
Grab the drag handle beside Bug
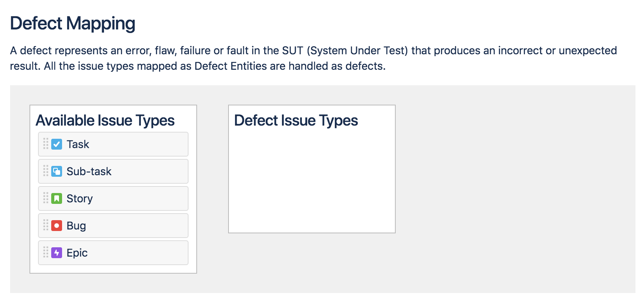(46, 225)
